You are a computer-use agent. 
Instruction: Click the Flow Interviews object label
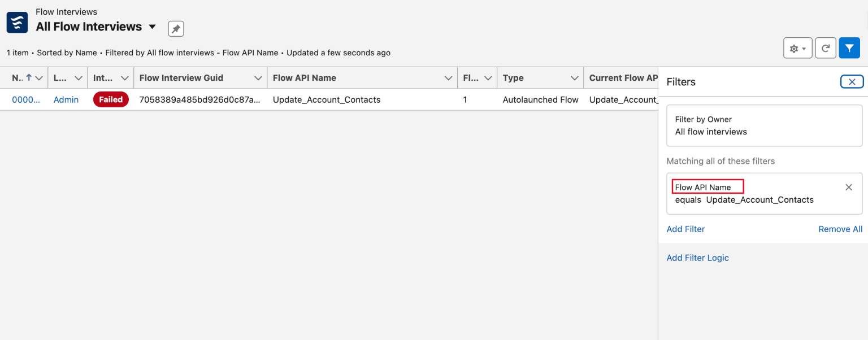(66, 12)
